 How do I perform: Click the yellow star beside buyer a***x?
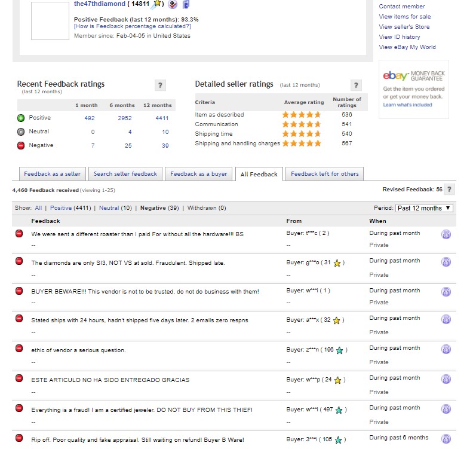336,320
